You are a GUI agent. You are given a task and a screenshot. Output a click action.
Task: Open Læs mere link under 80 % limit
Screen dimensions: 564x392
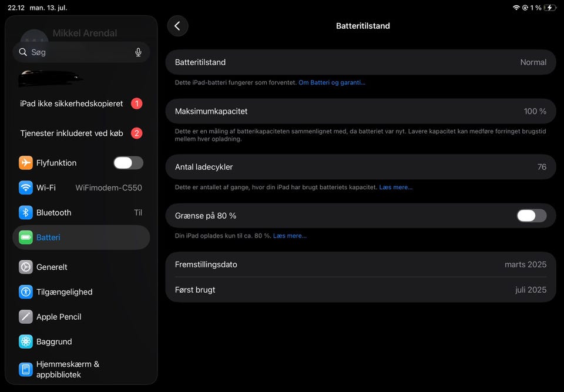coord(290,236)
